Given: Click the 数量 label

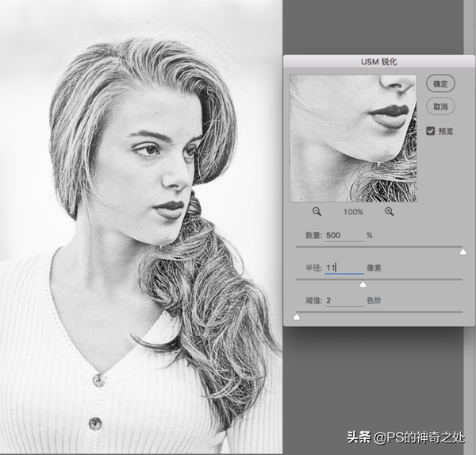Looking at the screenshot, I should tap(313, 236).
